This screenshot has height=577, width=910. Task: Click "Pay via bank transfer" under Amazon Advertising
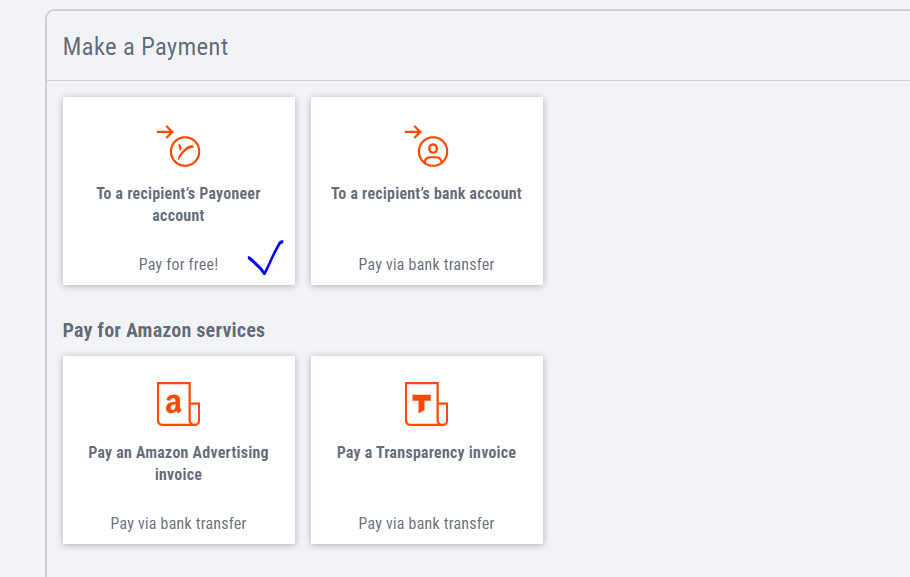click(178, 524)
